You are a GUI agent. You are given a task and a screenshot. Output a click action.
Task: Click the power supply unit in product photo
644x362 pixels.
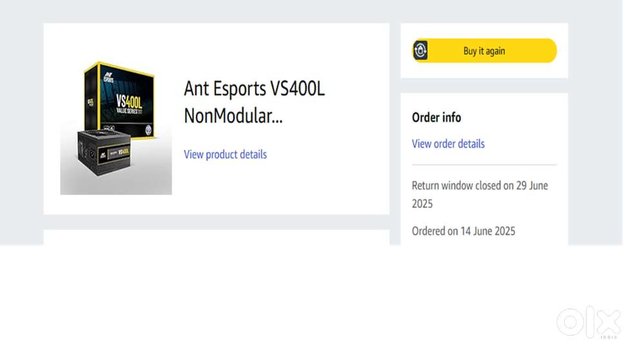click(104, 153)
